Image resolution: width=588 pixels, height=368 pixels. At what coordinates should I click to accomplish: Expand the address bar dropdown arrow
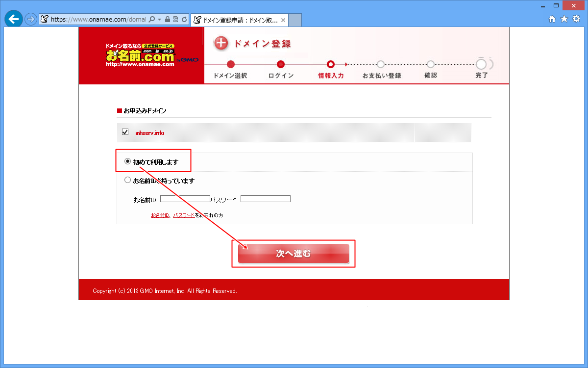pos(159,20)
